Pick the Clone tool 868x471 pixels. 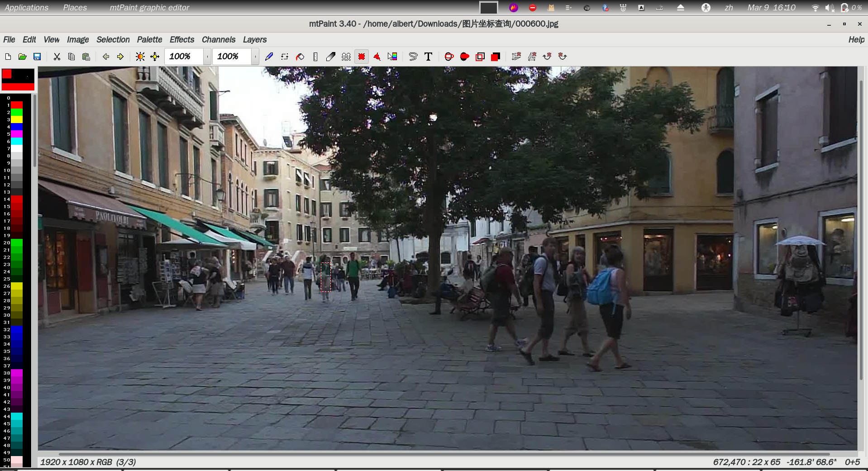coord(346,57)
